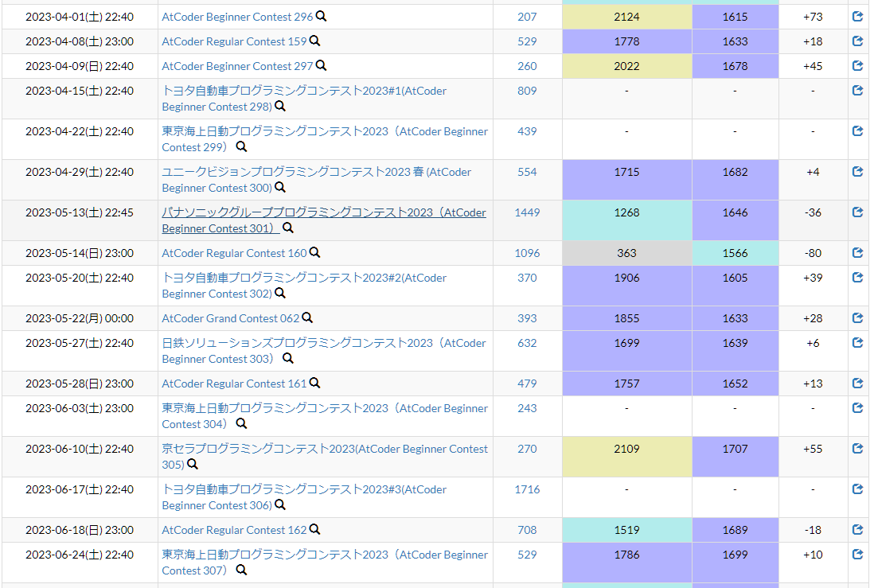Click magnifier beside AtCoder Beginner Contest 297
874x588 pixels.
(x=321, y=65)
